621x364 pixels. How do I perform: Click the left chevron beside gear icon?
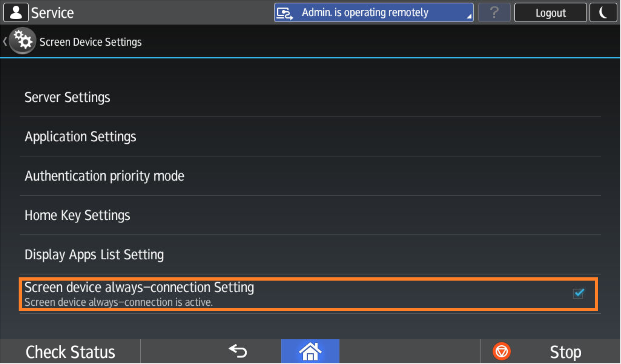click(x=5, y=41)
